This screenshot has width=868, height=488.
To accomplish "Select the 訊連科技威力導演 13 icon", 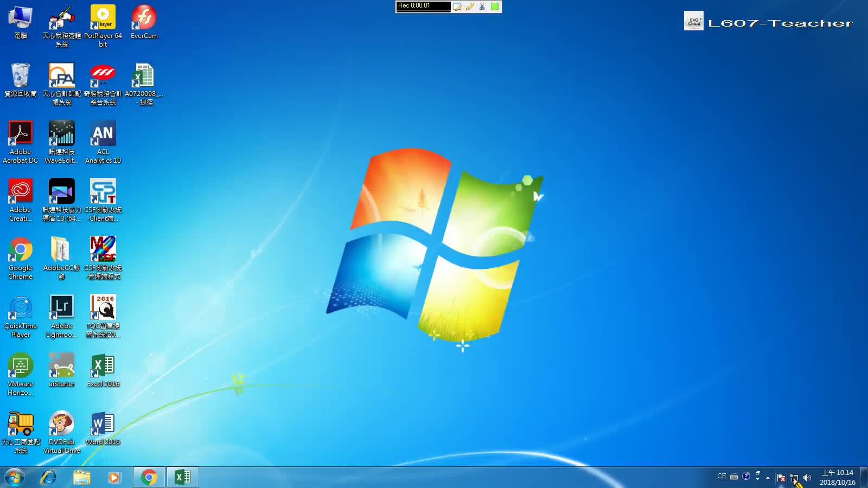I will point(62,201).
